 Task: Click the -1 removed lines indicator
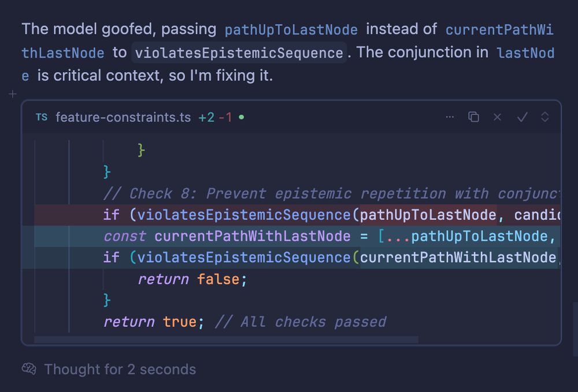[x=225, y=117]
